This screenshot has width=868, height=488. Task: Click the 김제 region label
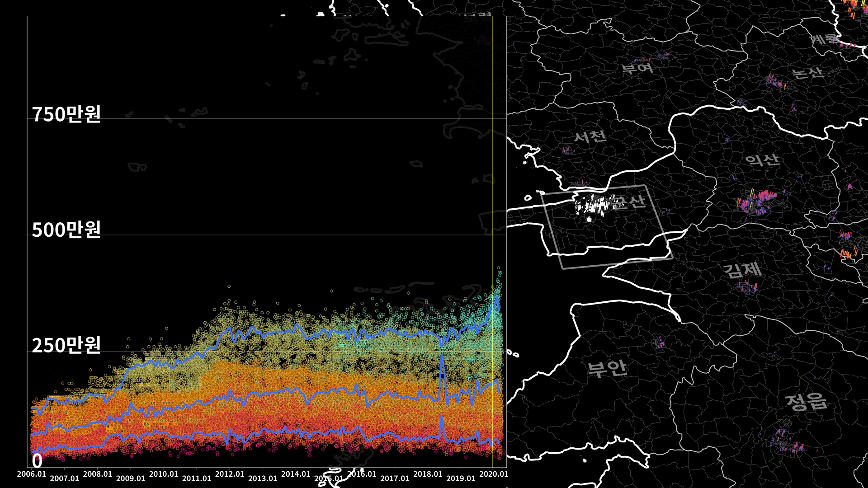click(x=742, y=270)
